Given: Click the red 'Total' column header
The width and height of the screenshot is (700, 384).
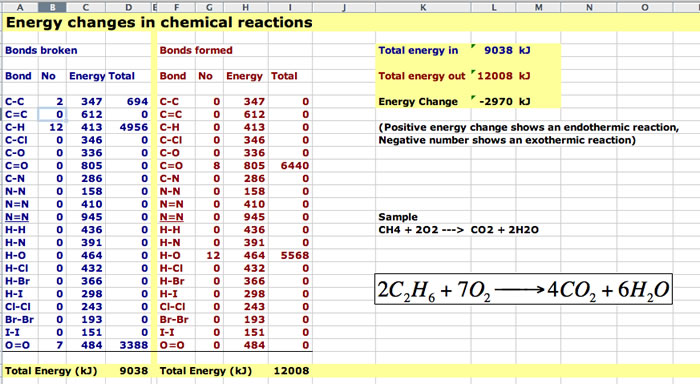Looking at the screenshot, I should pos(284,76).
